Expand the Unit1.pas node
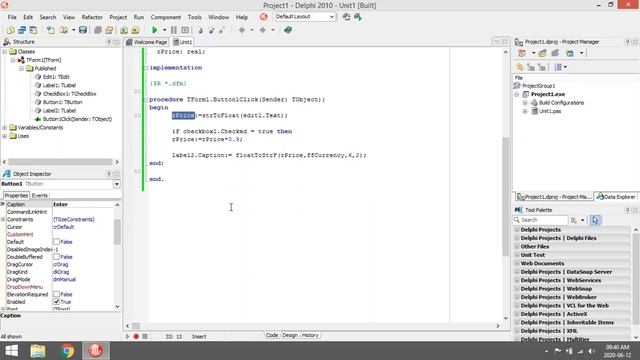This screenshot has width=640, height=360. [525, 111]
